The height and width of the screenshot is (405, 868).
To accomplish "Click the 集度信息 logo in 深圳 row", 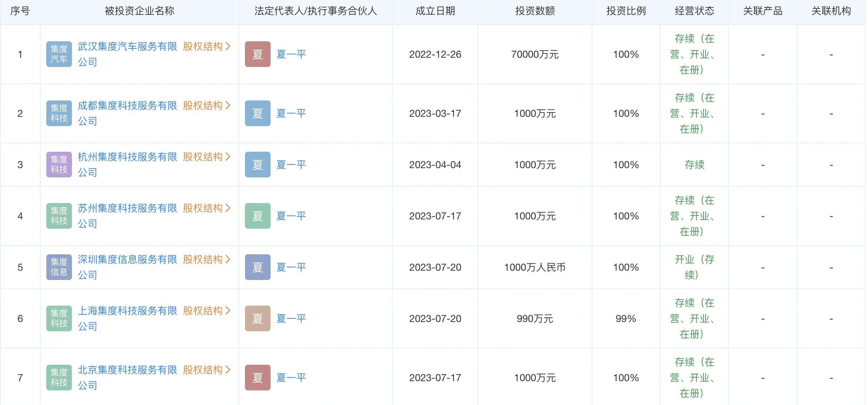I will tap(59, 267).
